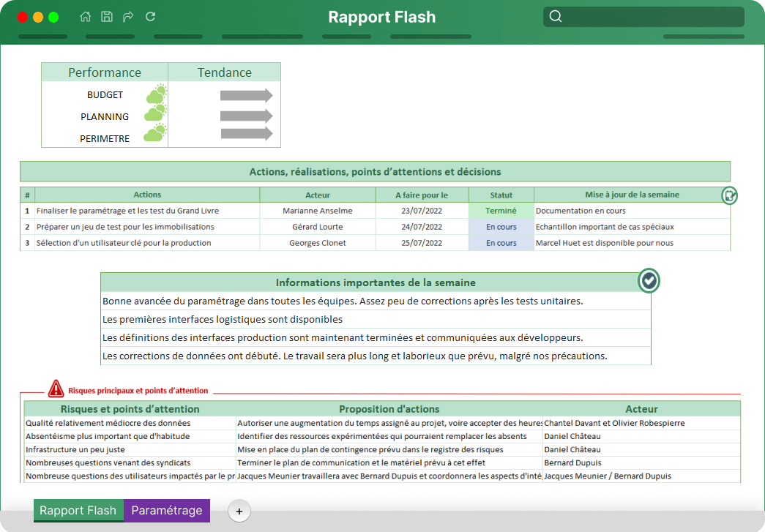The image size is (765, 532).
Task: Select Qualité relativement médiocre des données
Action: tap(130, 423)
